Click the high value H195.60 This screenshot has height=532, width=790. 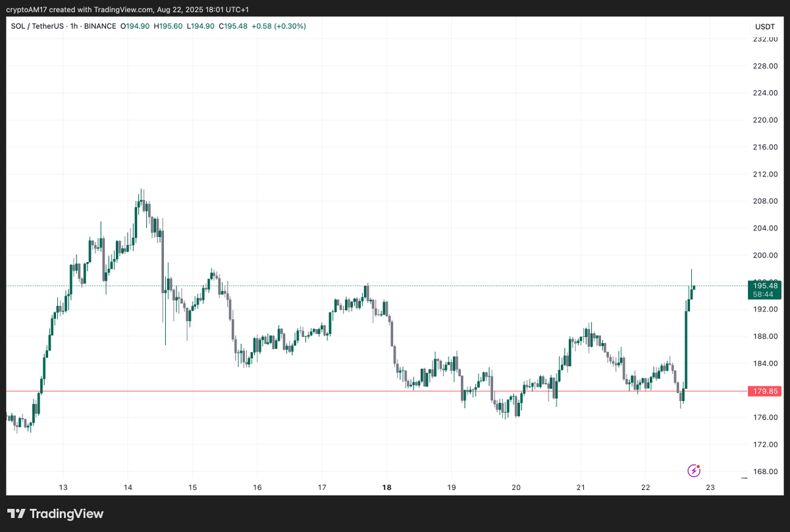[168, 26]
